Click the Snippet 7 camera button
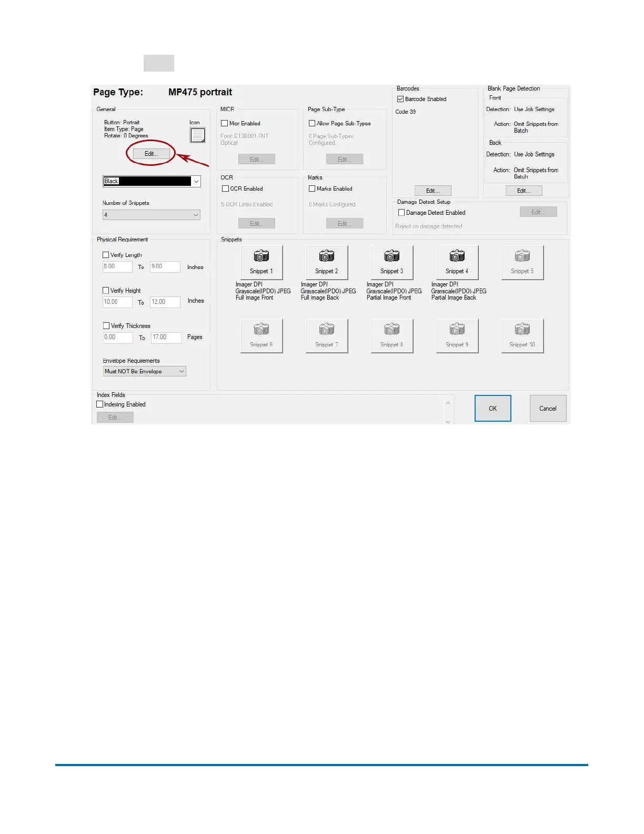Image resolution: width=644 pixels, height=834 pixels. point(327,336)
